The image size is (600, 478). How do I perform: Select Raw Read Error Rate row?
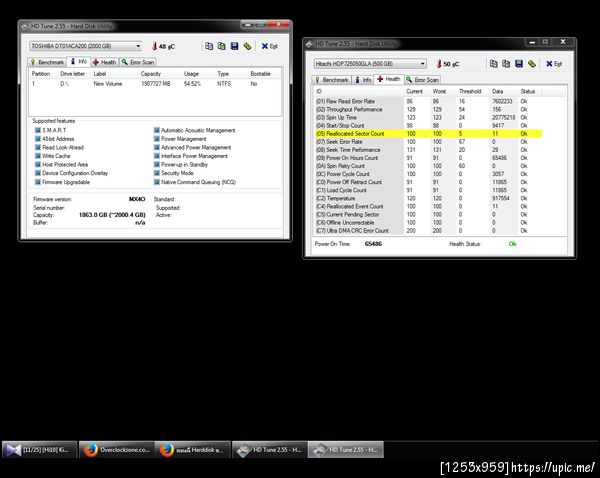pos(428,101)
